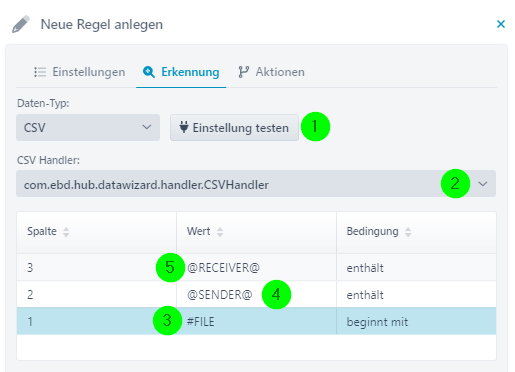This screenshot has height=372, width=515.
Task: Select the Erkennung tab
Action: 181,72
